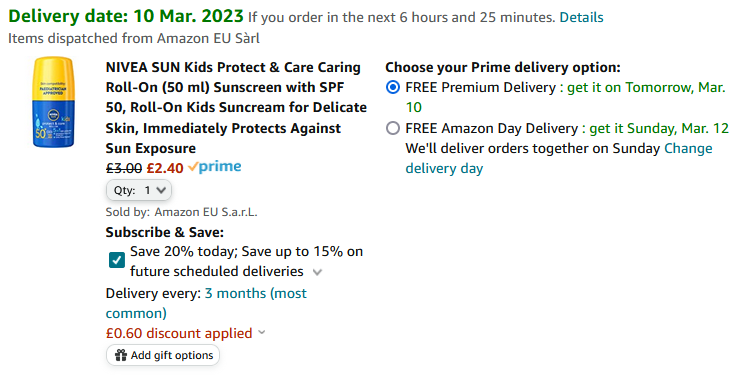Open the NIVEA SUN roll-on product thumbnail
749x375 pixels.
(54, 102)
